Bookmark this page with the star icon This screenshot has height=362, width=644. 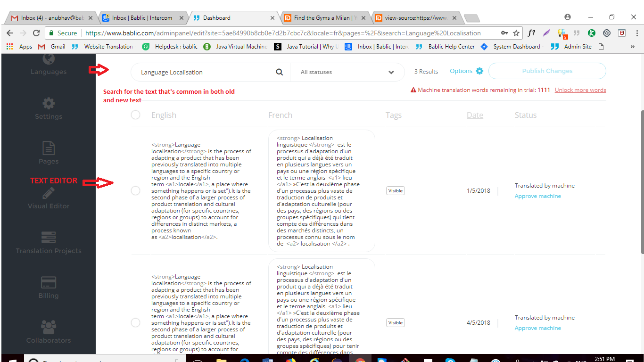click(516, 33)
